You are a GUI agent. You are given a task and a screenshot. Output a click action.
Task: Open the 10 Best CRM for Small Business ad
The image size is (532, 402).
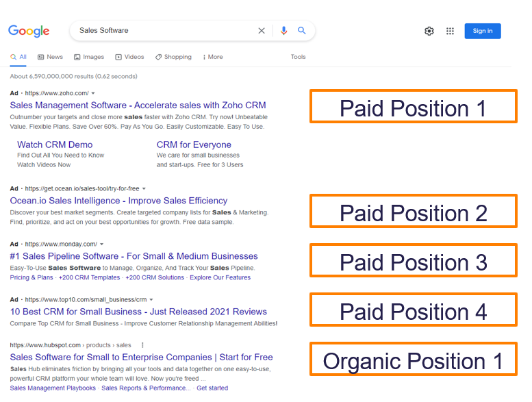(x=138, y=312)
